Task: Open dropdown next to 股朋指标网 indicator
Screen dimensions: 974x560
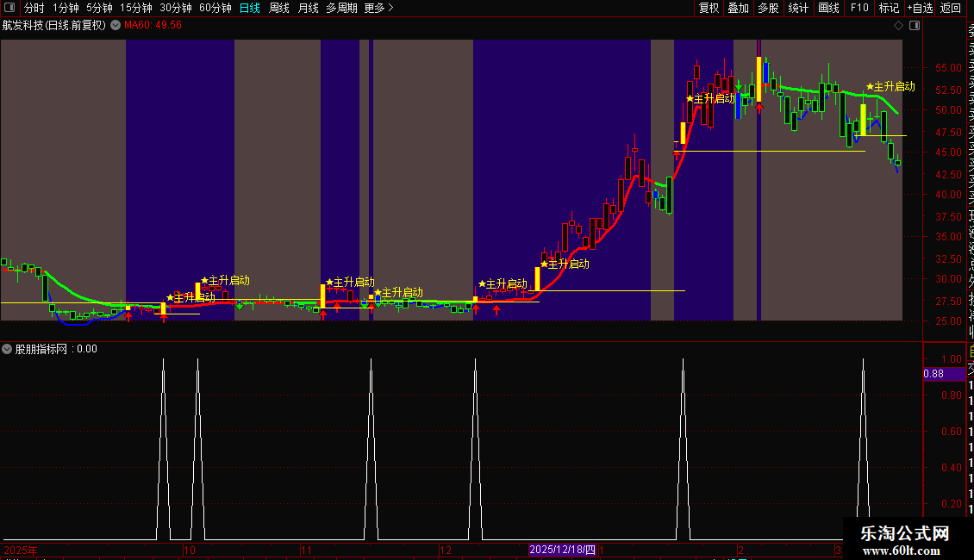Action: pos(7,349)
